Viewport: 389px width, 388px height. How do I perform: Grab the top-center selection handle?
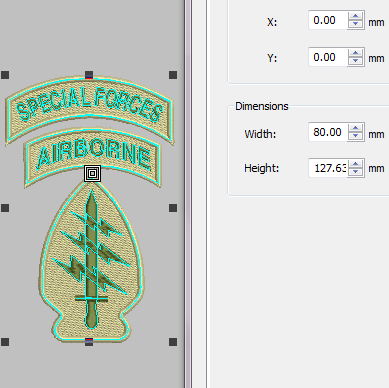point(89,75)
